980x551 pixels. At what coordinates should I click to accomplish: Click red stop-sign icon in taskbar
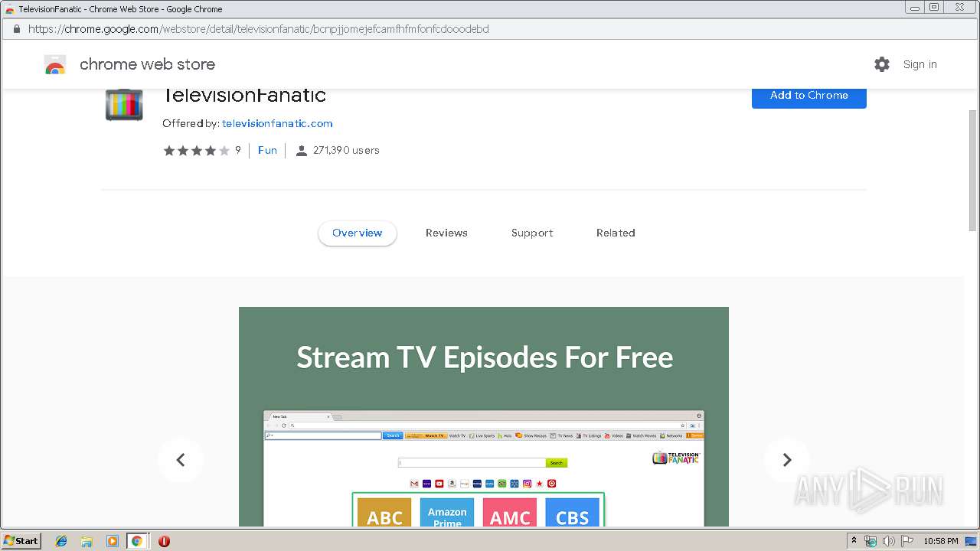(x=164, y=541)
